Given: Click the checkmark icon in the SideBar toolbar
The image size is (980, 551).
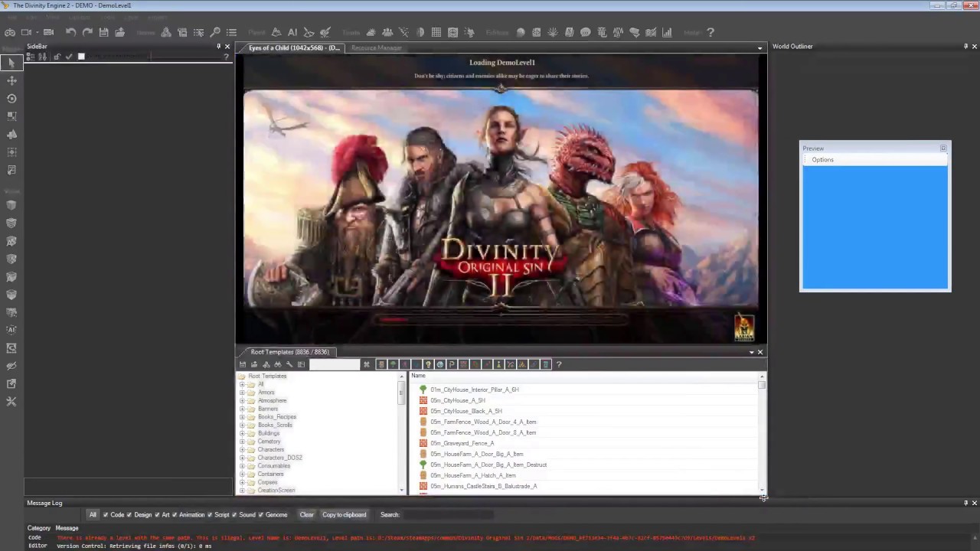Looking at the screenshot, I should point(69,57).
